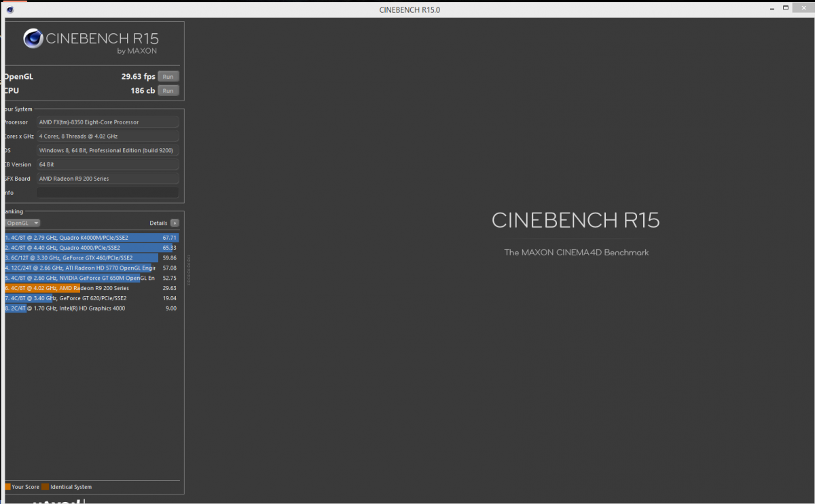Click the Identical System brown legend swatch
The height and width of the screenshot is (504, 815).
(45, 487)
